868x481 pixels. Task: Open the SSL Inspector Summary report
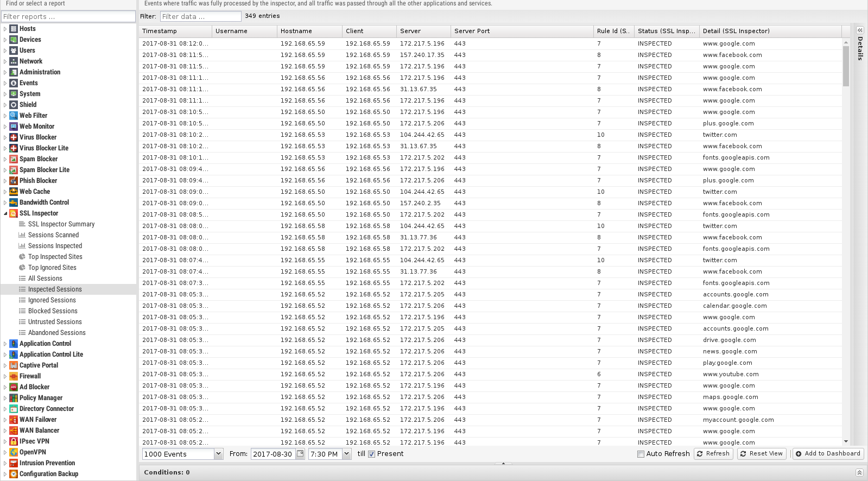(x=61, y=224)
